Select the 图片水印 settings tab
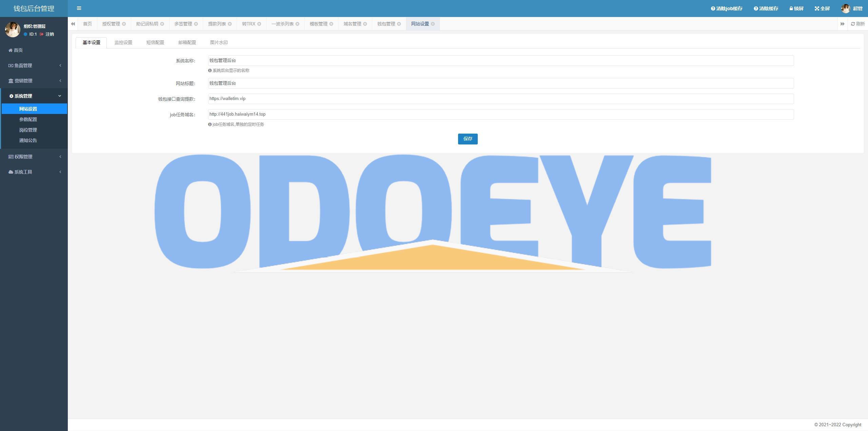868x431 pixels. pos(219,43)
